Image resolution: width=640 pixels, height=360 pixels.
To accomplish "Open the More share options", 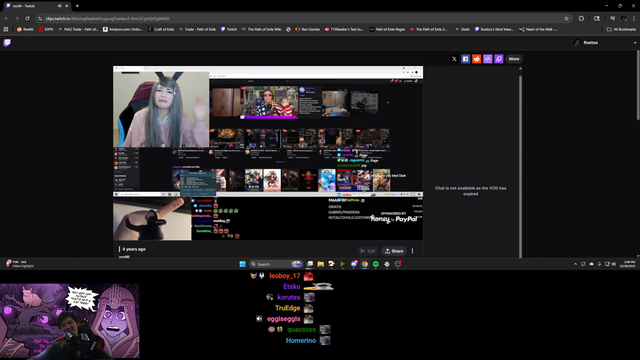I will pos(514,59).
